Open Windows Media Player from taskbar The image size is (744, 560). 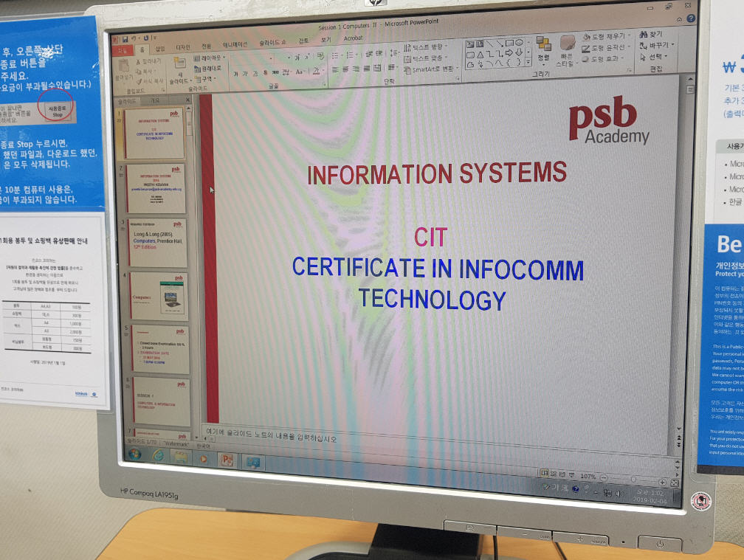[204, 459]
